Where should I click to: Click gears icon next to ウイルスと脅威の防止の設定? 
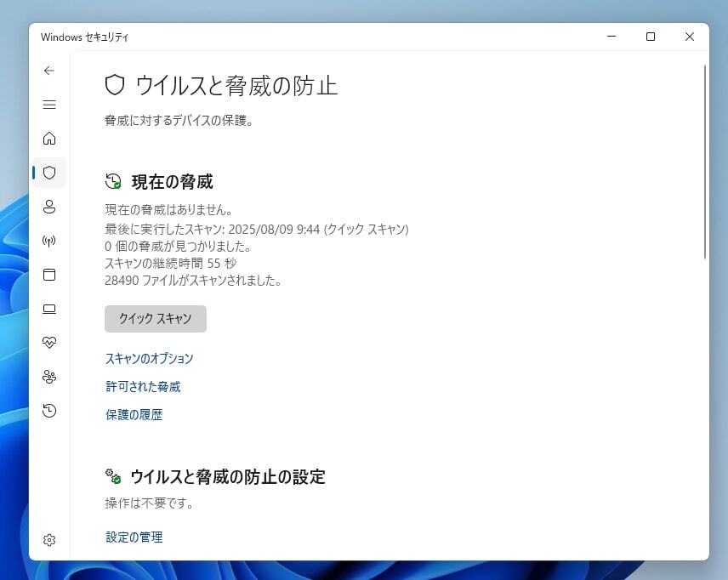coord(113,476)
